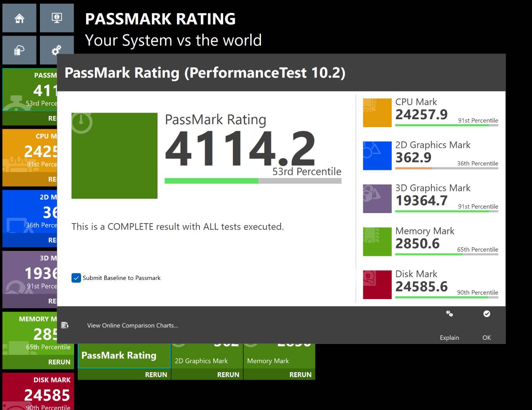Screen dimensions: 532x410
Task: Click the PASSMARK RATING page heading
Action: 160,19
